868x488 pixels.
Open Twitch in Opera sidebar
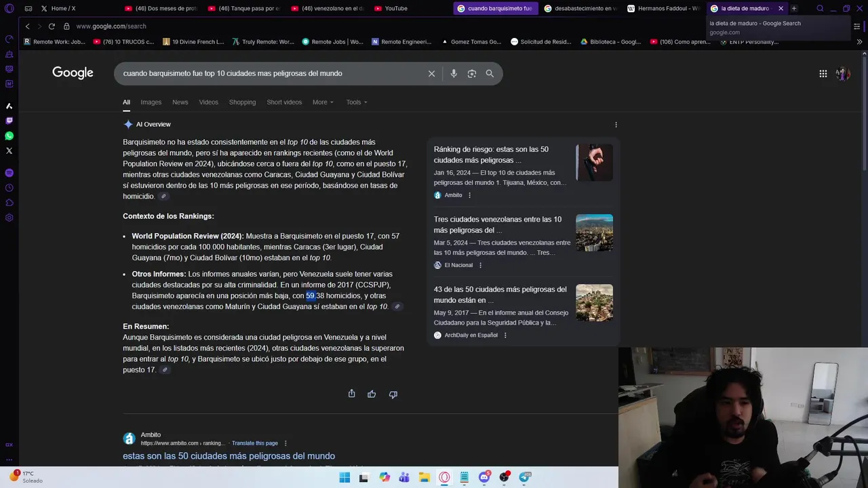click(x=9, y=121)
